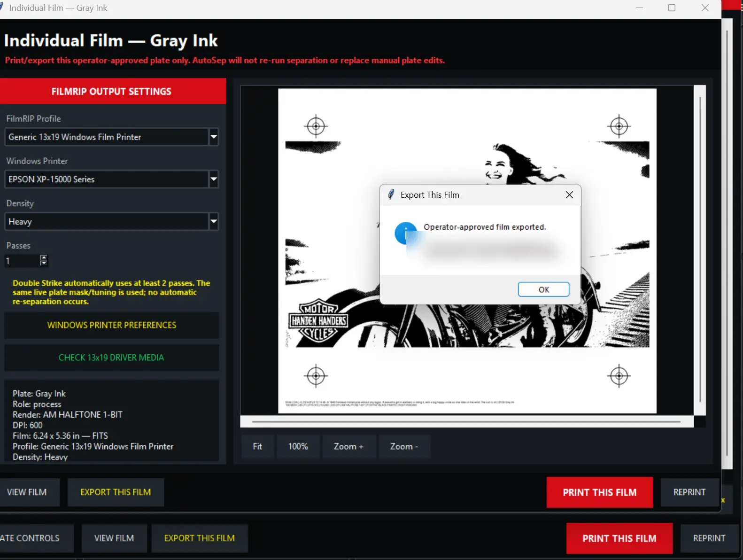Click the feather icon in the dialog title
The image size is (743, 560).
coord(391,194)
